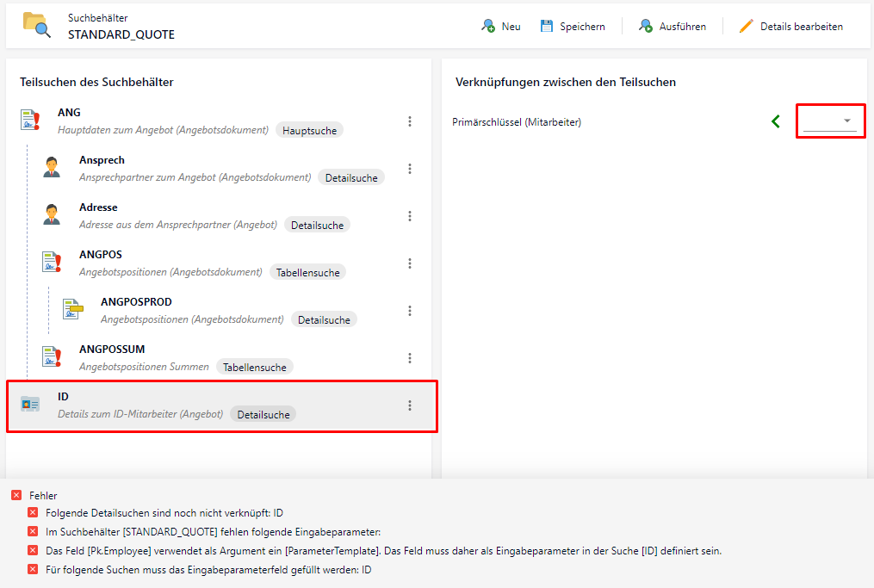The width and height of the screenshot is (874, 588).
Task: Click the ANGPOSSUM document icon
Action: [52, 356]
